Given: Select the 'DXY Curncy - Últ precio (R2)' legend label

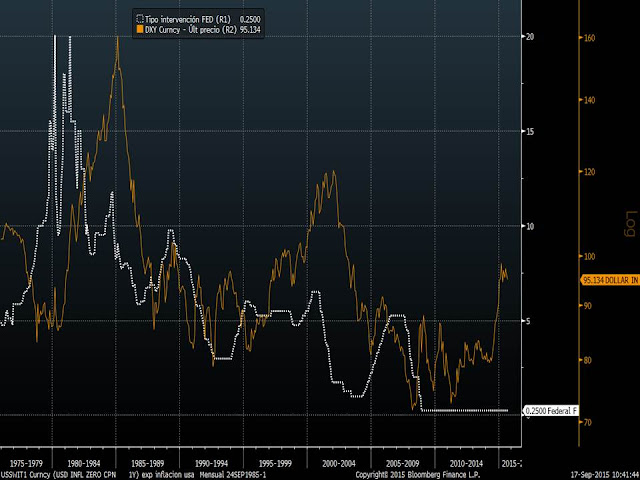Looking at the screenshot, I should [x=191, y=30].
